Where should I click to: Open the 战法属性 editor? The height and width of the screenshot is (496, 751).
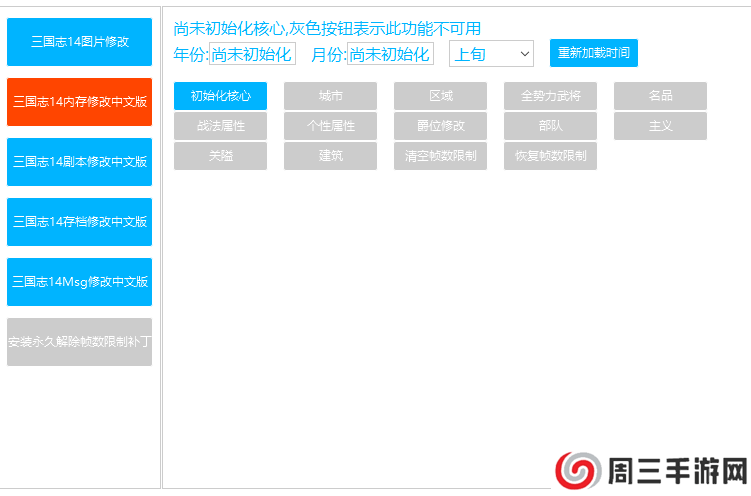coord(220,126)
